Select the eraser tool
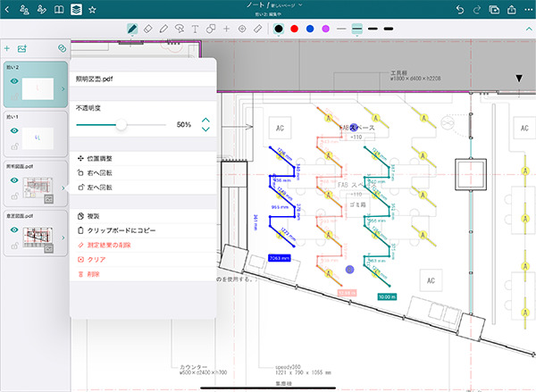536x392 pixels. 148,29
